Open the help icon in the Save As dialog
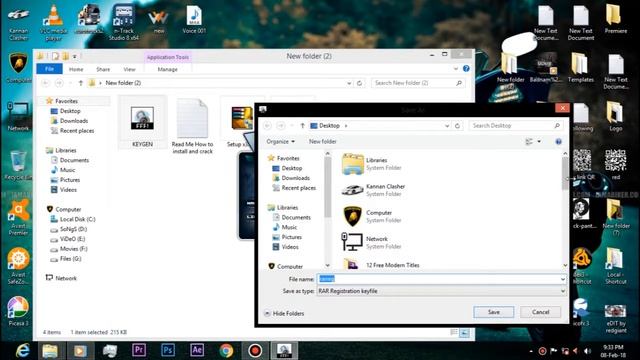Viewport: 640px width, 360px height. point(558,142)
